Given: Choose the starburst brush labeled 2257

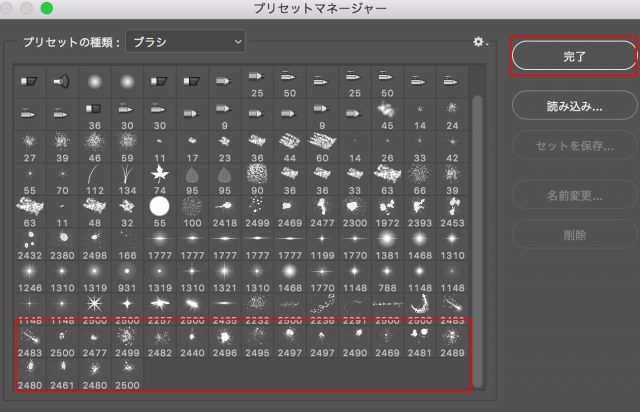Looking at the screenshot, I should point(159,304).
